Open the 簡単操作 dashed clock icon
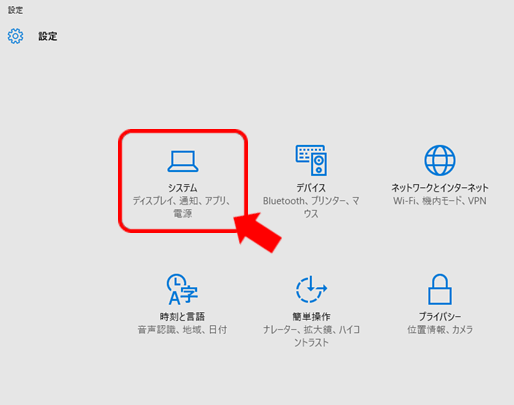 [311, 289]
